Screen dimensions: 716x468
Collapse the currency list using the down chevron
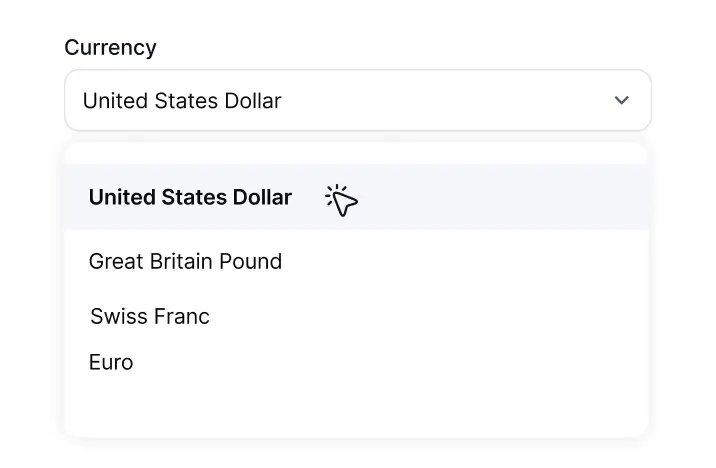tap(621, 100)
